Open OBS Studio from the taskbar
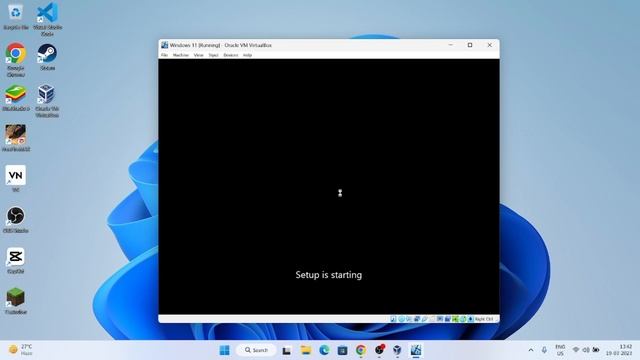This screenshot has width=640, height=360. [379, 350]
